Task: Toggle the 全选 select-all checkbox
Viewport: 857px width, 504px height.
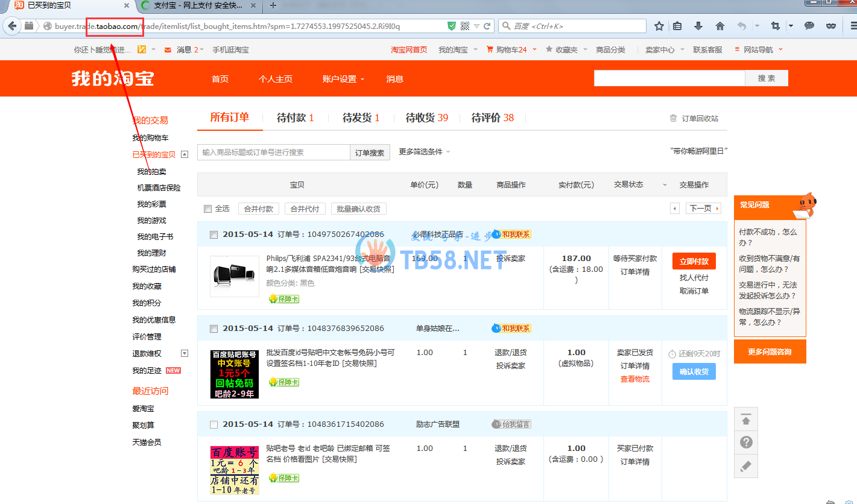Action: point(207,209)
